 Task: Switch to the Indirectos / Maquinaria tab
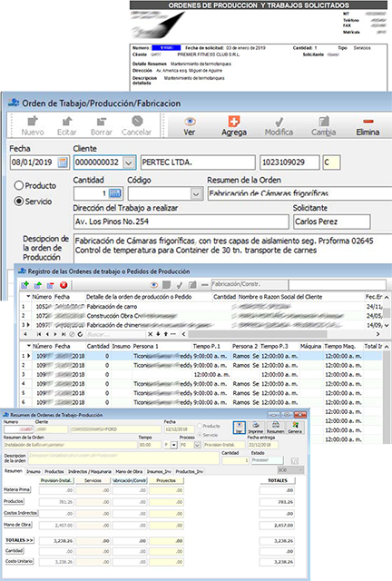click(90, 471)
